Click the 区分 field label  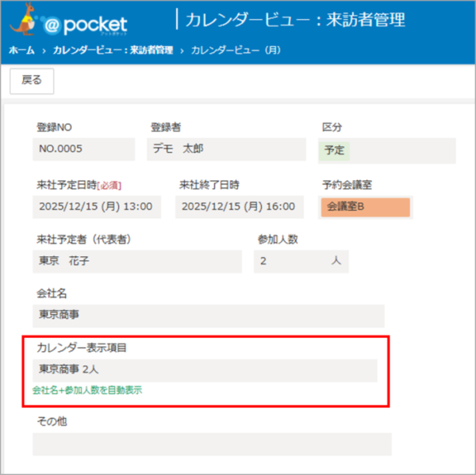(332, 127)
